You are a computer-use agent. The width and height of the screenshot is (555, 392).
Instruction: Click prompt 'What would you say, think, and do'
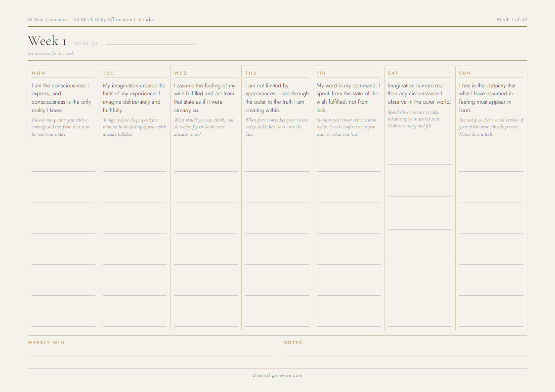[x=204, y=127]
